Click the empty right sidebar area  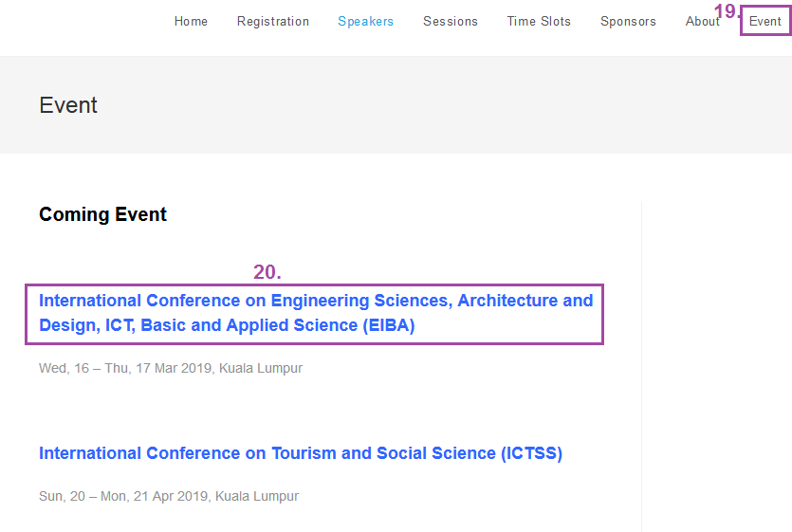[x=717, y=366]
